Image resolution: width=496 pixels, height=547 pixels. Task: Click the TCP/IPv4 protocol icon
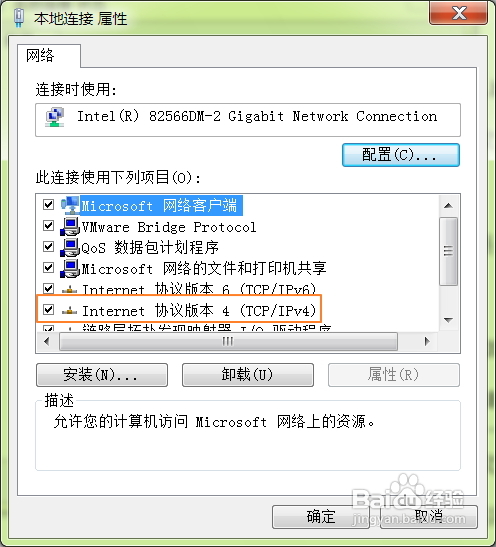69,310
